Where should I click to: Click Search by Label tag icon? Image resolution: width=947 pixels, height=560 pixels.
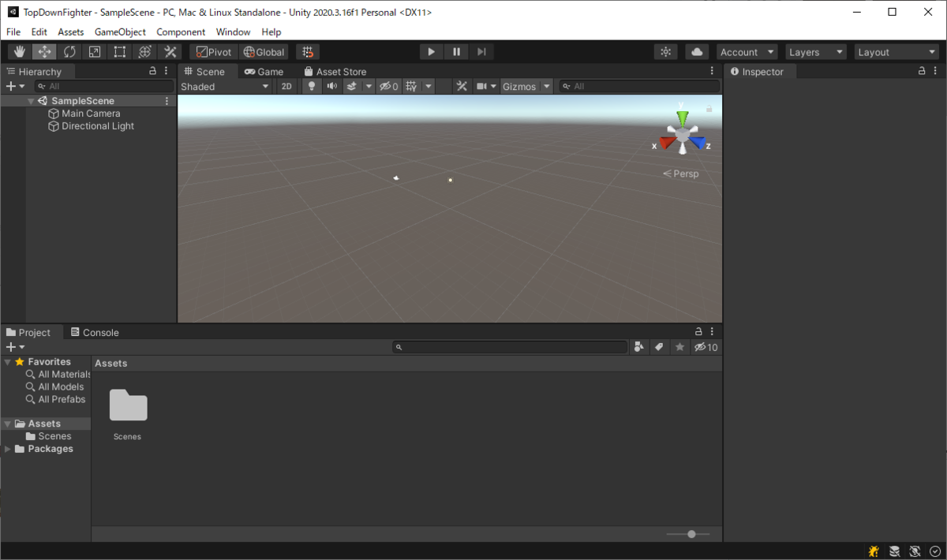pyautogui.click(x=659, y=347)
